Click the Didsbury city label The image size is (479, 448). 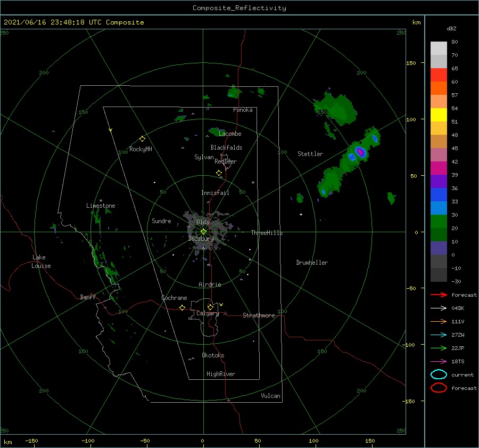tap(201, 239)
